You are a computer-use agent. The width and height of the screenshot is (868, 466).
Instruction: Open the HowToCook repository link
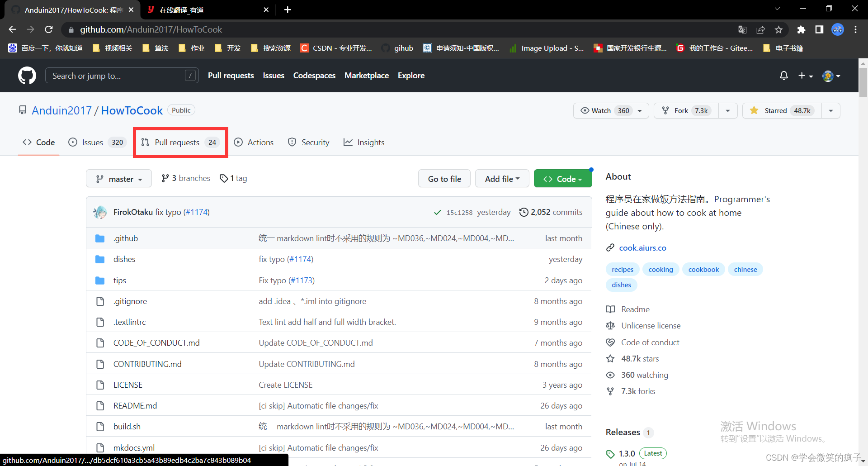point(132,110)
